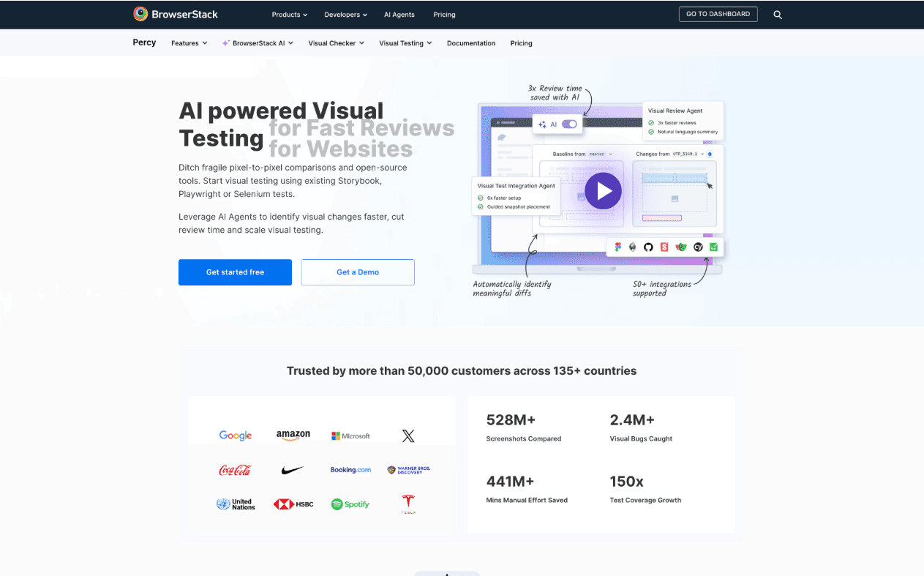Screen dimensions: 924x576
Task: Click the Percy product name link
Action: [144, 42]
